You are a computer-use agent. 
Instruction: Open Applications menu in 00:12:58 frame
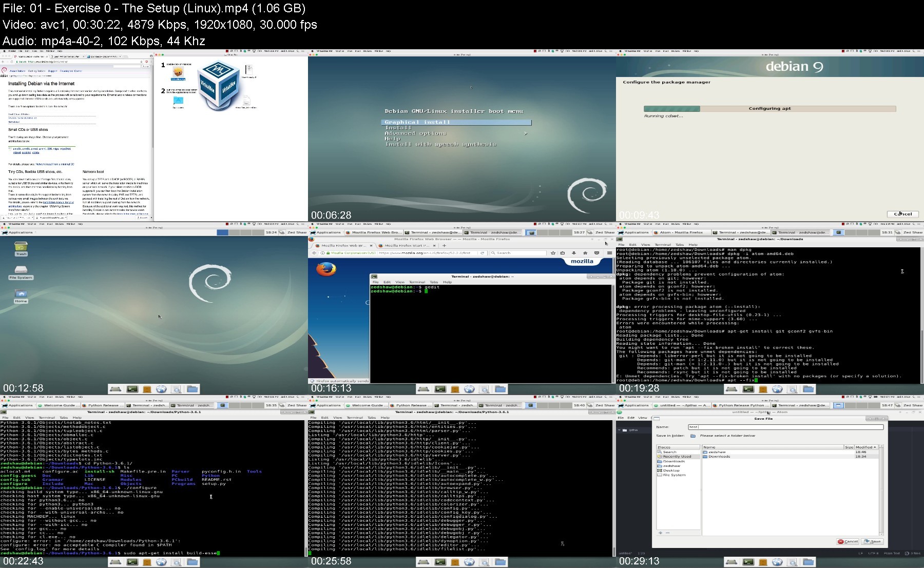pos(17,232)
